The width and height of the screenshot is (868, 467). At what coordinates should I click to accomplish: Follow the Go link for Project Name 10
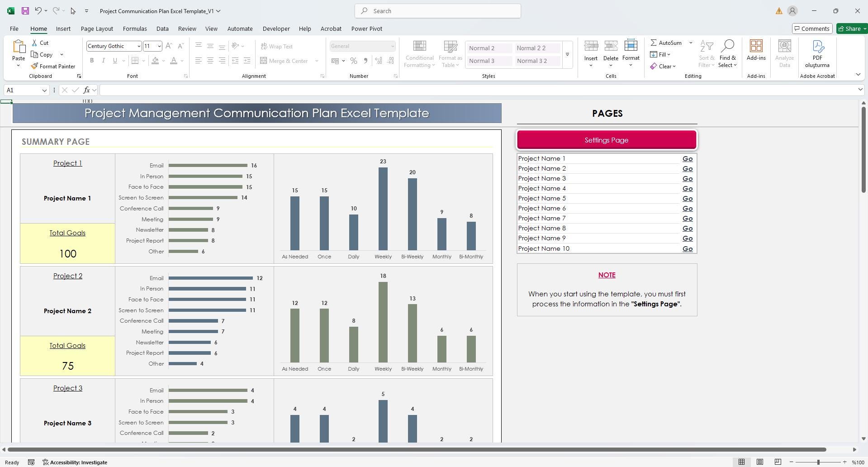click(x=688, y=249)
